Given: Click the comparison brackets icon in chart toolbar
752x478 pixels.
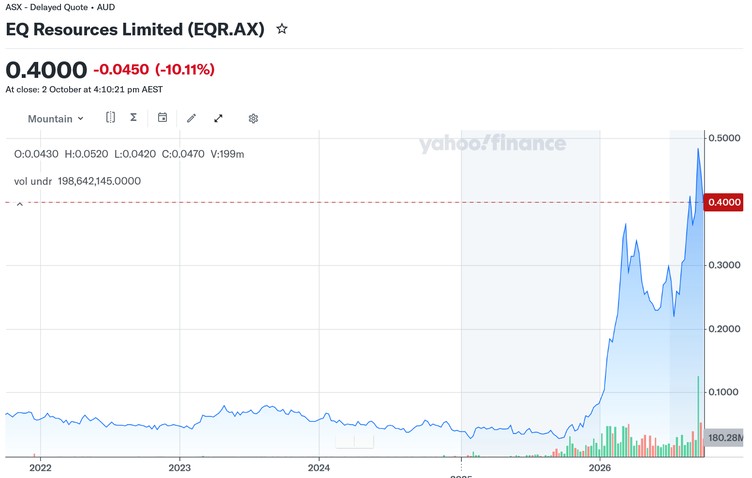Looking at the screenshot, I should coord(110,117).
